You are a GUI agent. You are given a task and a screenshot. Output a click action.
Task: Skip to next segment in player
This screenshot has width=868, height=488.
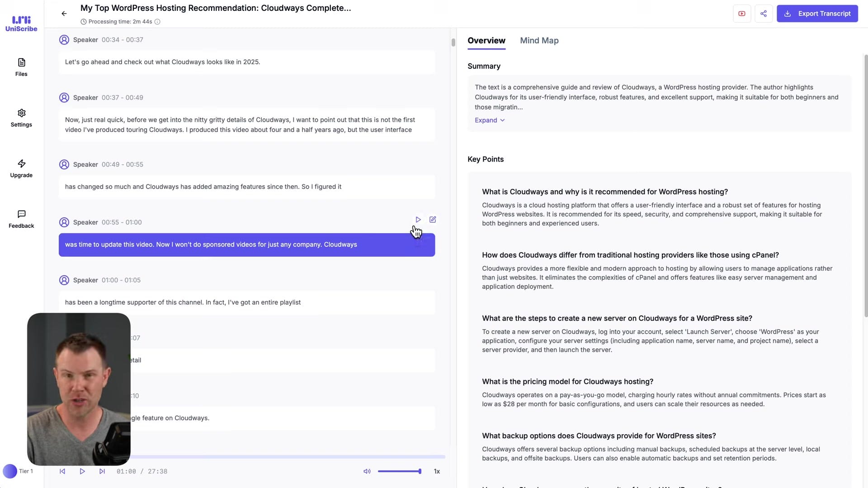[x=102, y=471]
